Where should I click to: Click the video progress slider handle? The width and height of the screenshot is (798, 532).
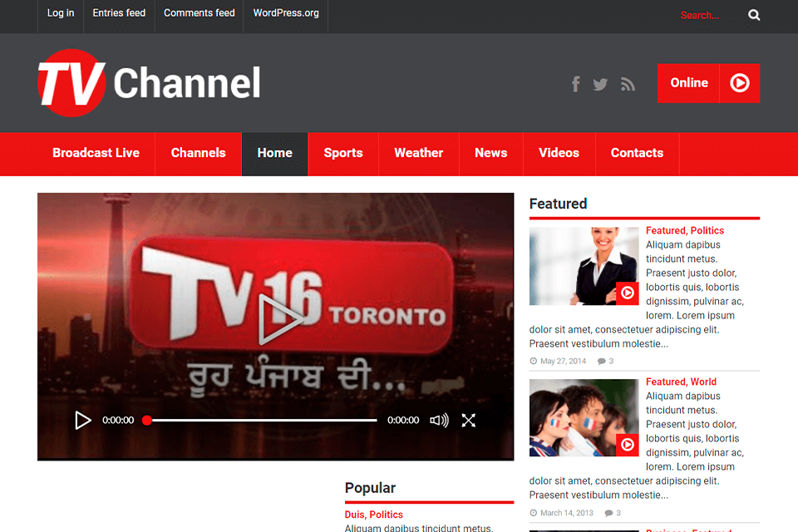[x=147, y=420]
